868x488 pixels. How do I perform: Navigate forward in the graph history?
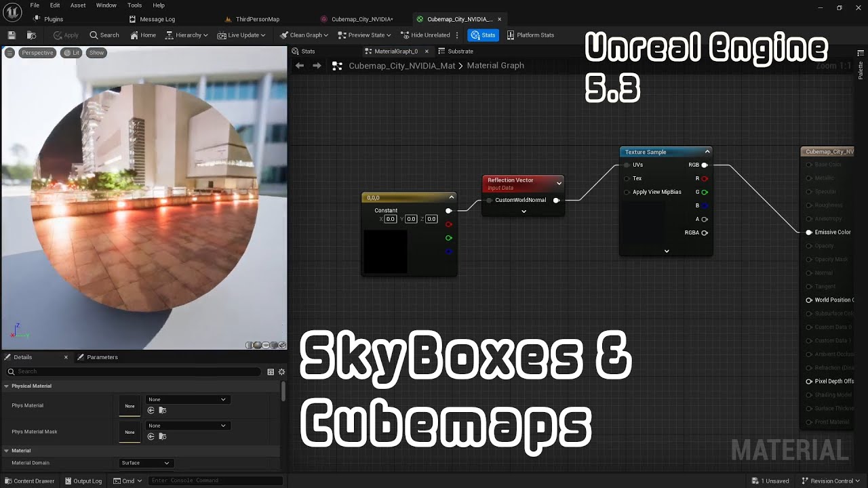coord(317,66)
